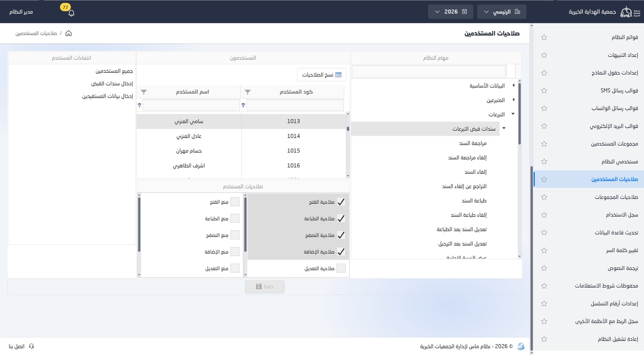The height and width of the screenshot is (355, 644).
Task: Click the association logo in the header
Action: point(630,12)
